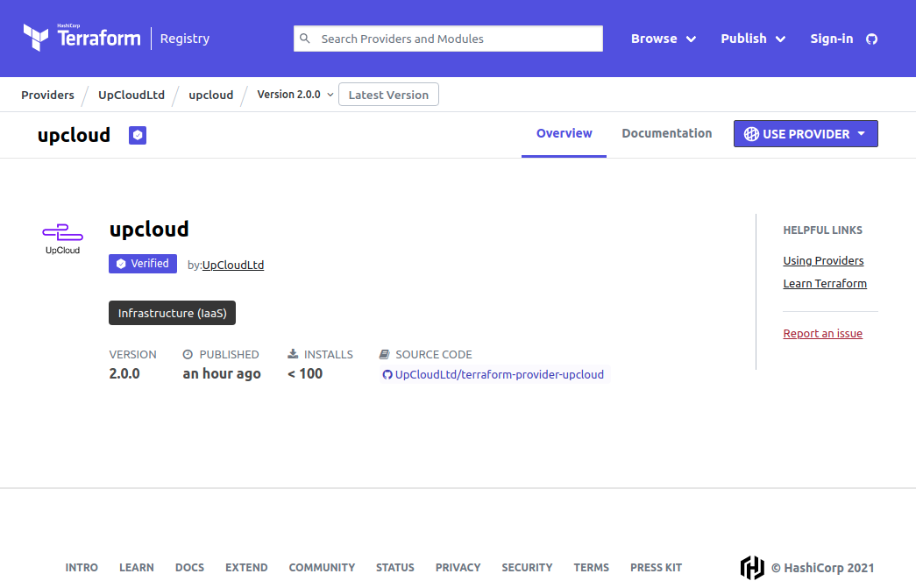Go to UpCloudLtd breadcrumb
The width and height of the screenshot is (916, 588).
pyautogui.click(x=131, y=96)
